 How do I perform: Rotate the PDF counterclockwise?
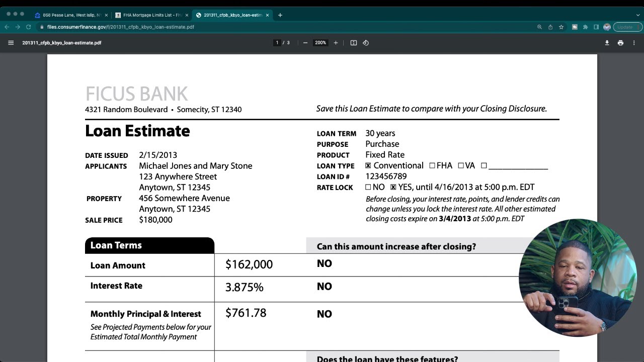pos(366,43)
